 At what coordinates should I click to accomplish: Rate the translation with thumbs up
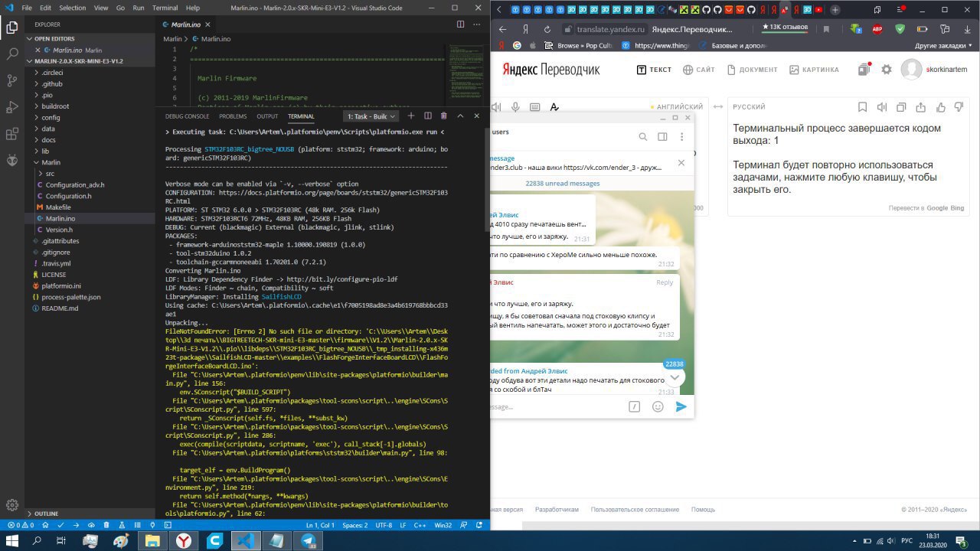pyautogui.click(x=940, y=107)
